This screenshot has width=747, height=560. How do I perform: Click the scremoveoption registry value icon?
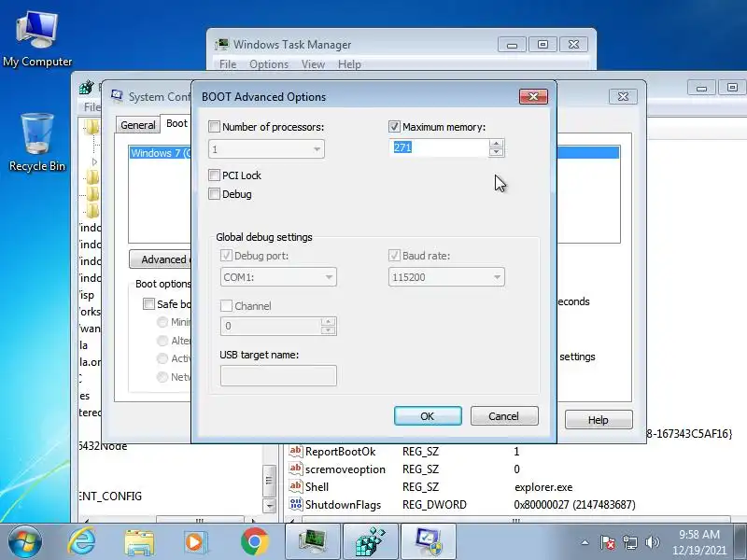[295, 469]
